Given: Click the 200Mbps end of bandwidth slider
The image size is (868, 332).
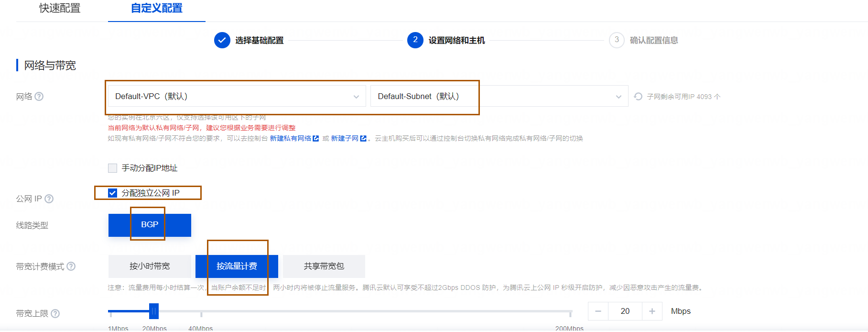Looking at the screenshot, I should (569, 328).
